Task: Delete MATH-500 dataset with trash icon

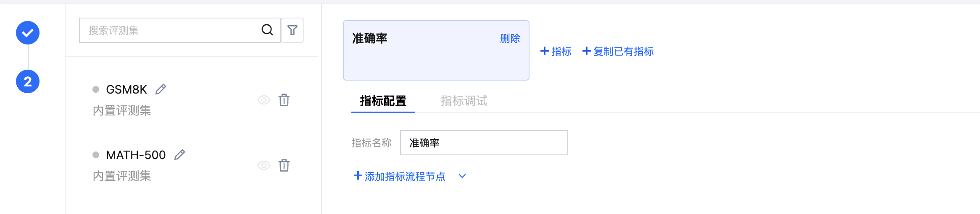Action: (284, 165)
